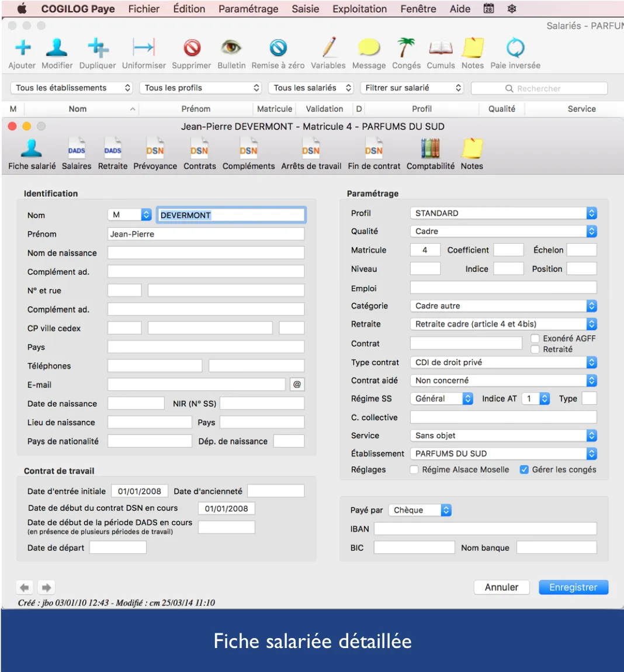This screenshot has width=624, height=672.
Task: Click the Modifier employee icon
Action: point(57,47)
